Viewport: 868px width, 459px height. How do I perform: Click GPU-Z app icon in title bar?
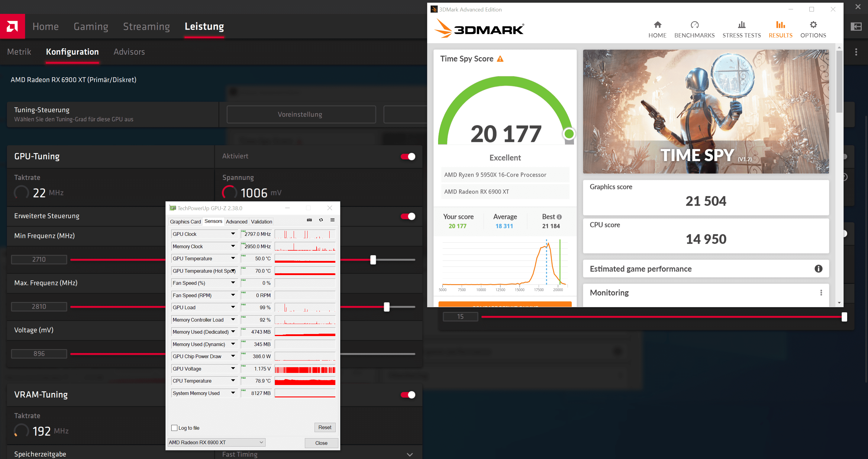[173, 208]
